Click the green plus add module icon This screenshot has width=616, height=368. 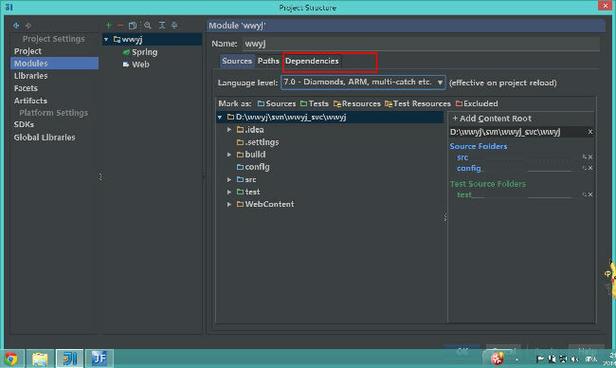pos(108,25)
